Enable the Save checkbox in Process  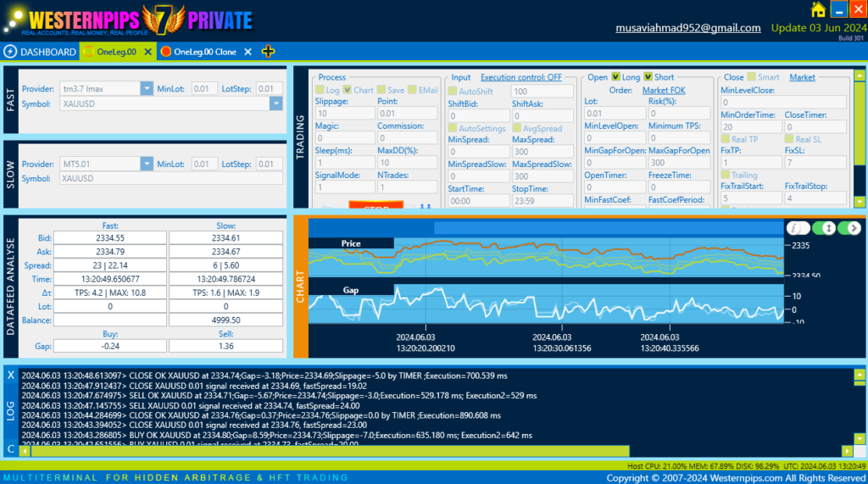click(381, 90)
